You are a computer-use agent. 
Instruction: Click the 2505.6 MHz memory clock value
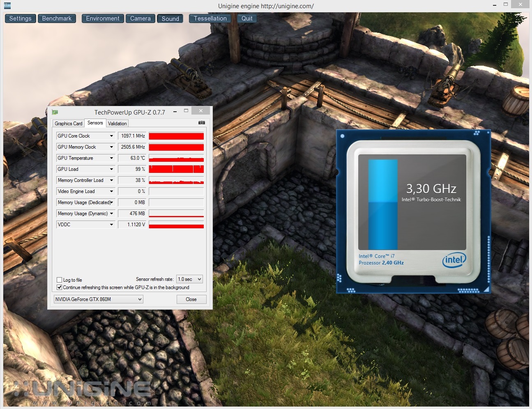coord(132,147)
